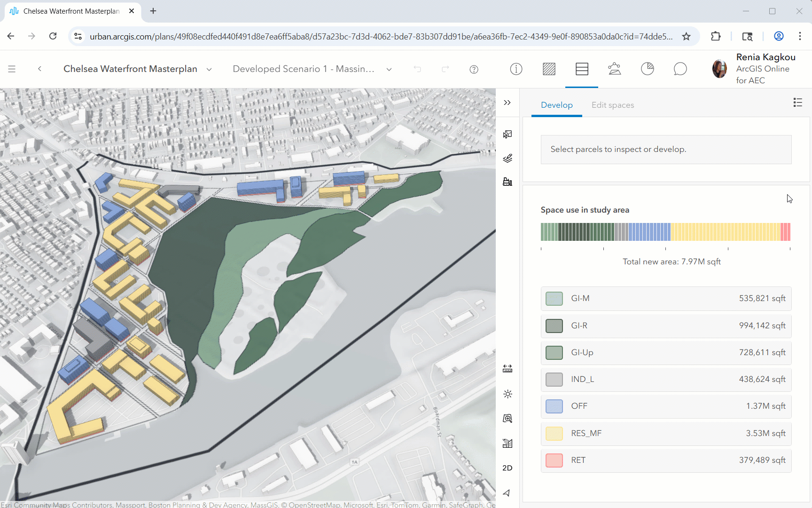Viewport: 812px width, 508px height.
Task: Bookmark this page with the star icon
Action: 686,36
